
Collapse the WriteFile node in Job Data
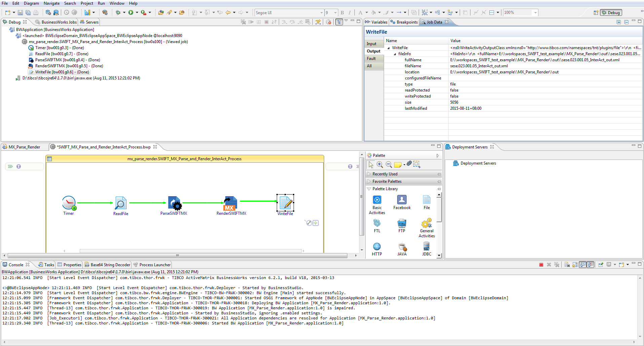(x=388, y=48)
